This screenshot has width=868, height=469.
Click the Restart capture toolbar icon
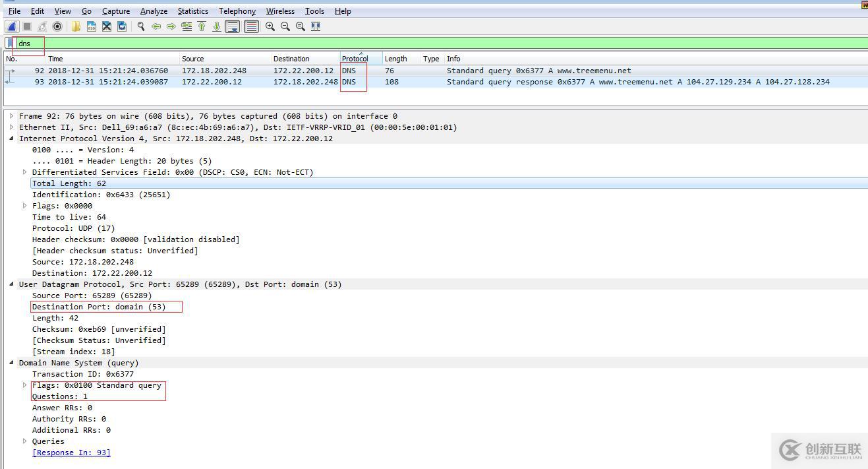click(x=42, y=26)
